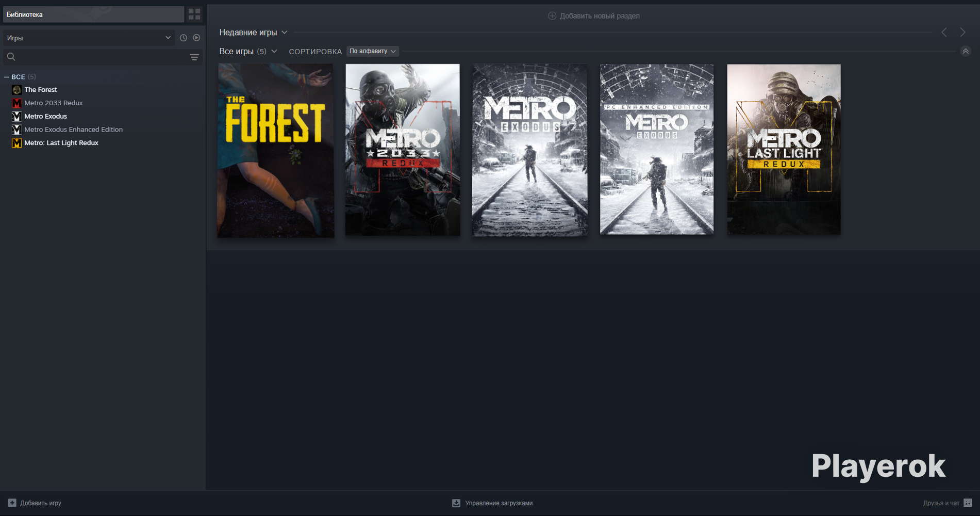The image size is (980, 516).
Task: Switch library to grid collections view icon
Action: (194, 14)
